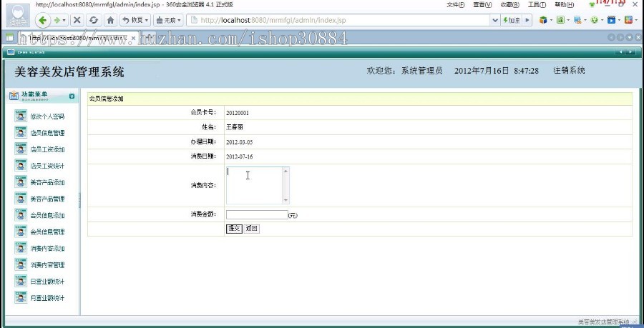Click the 美容美发店管理系统 title
The width and height of the screenshot is (644, 328).
(69, 72)
